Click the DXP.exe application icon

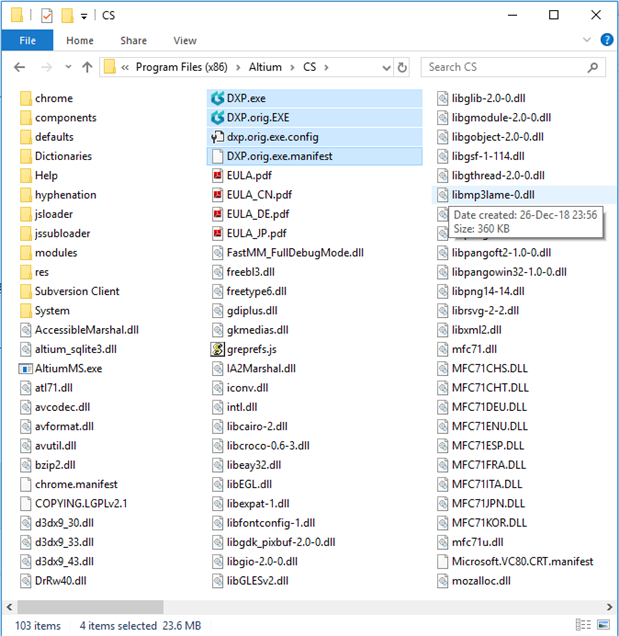(x=217, y=98)
